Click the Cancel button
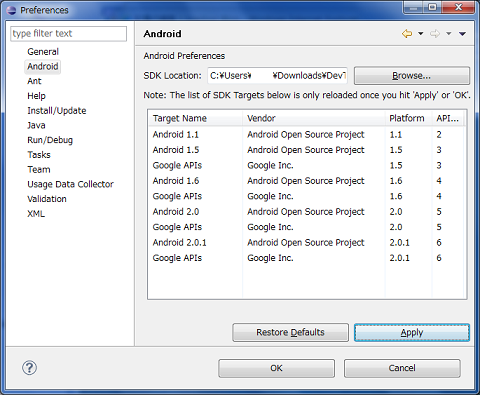 point(402,368)
